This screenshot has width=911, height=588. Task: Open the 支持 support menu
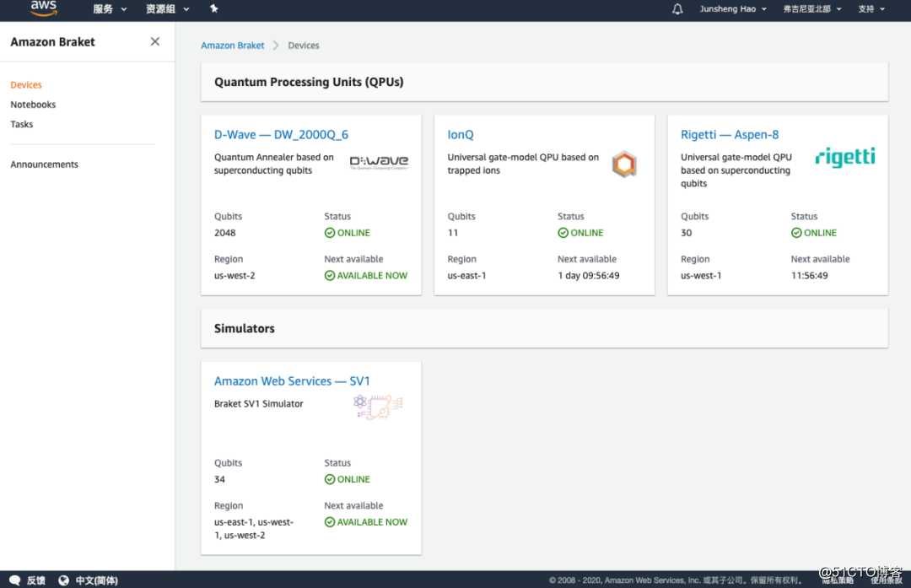click(x=871, y=8)
